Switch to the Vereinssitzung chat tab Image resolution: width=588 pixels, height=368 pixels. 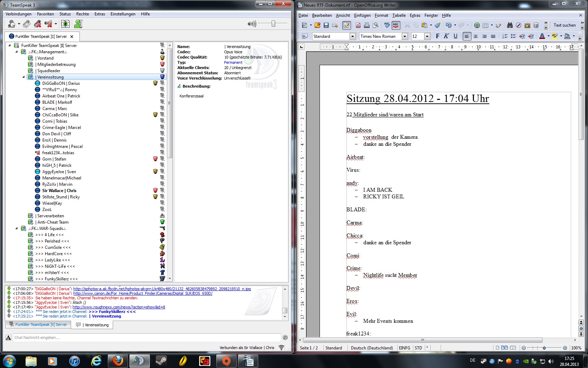(92, 325)
